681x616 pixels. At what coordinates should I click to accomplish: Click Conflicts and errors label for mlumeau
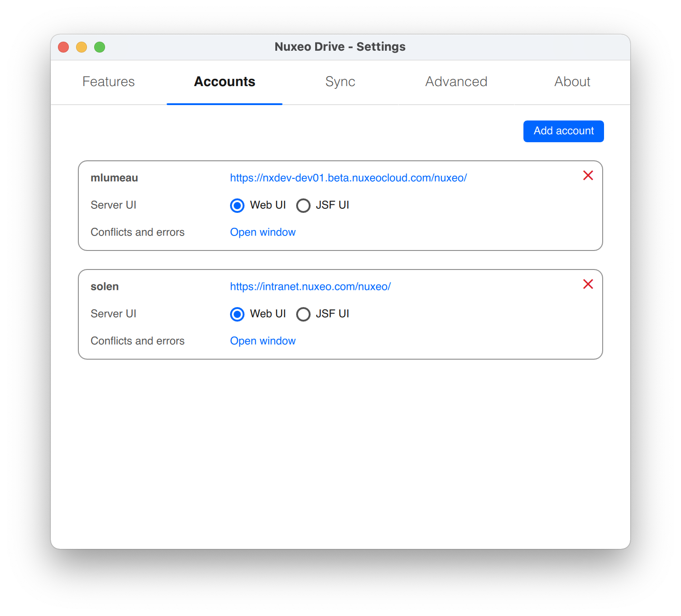point(138,232)
